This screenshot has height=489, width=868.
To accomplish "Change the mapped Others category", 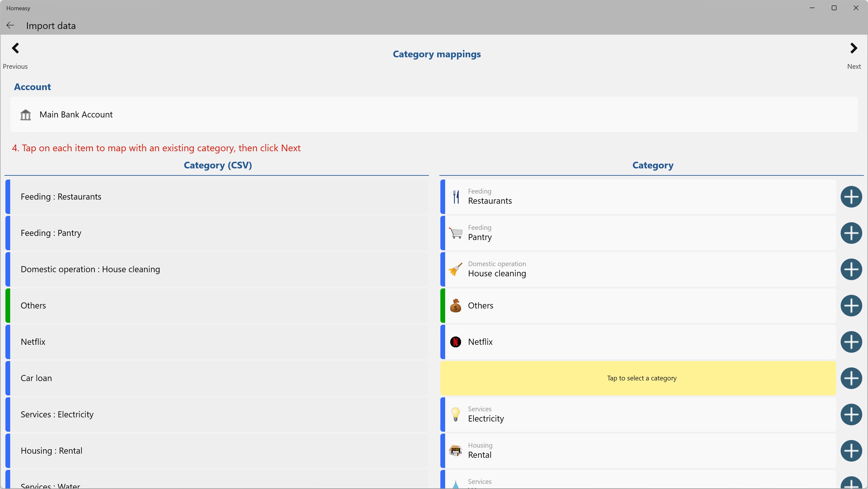I will click(x=638, y=306).
